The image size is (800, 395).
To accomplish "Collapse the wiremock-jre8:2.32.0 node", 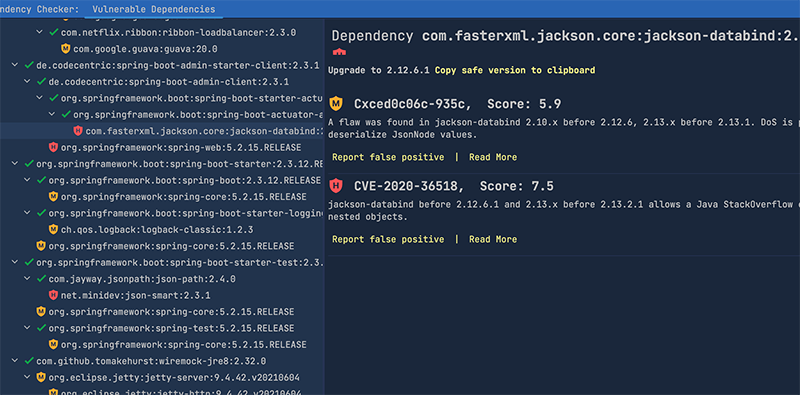I will coord(15,361).
